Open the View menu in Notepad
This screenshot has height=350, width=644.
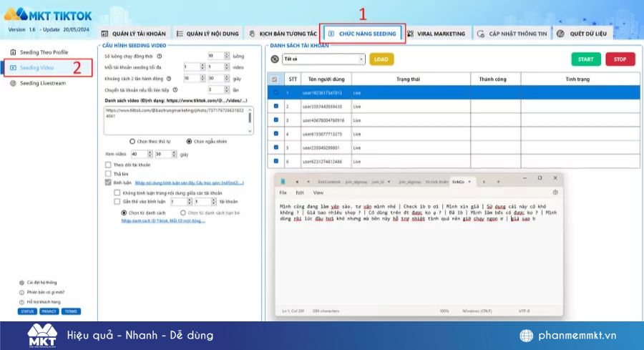318,193
